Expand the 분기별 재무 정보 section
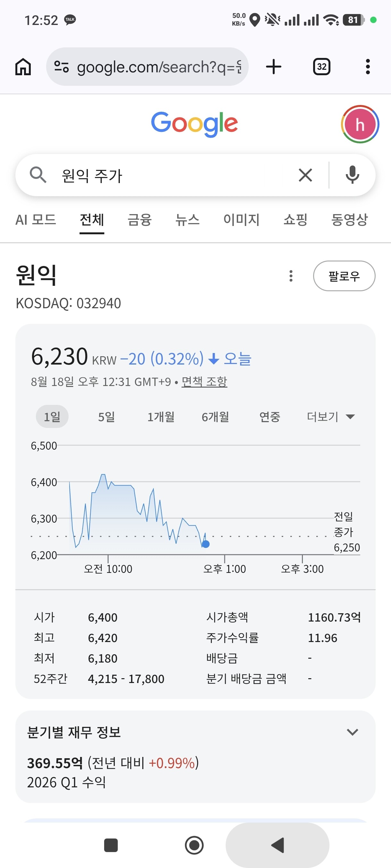391x868 pixels. tap(352, 732)
